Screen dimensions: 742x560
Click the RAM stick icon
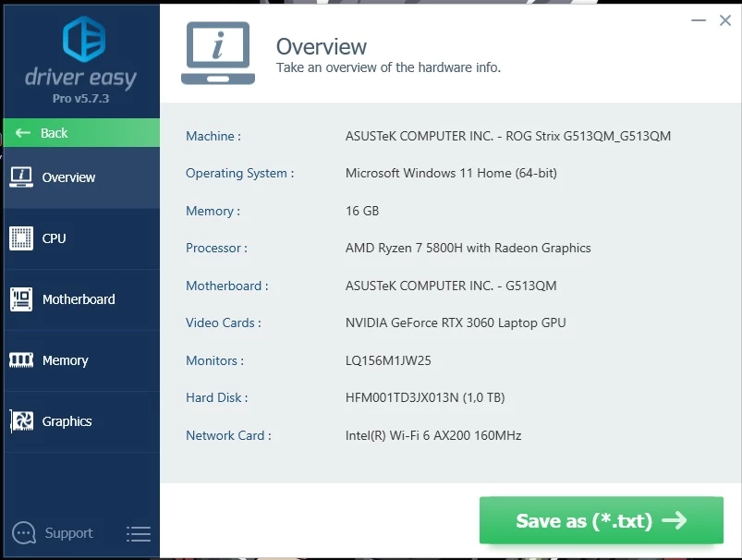(x=21, y=360)
